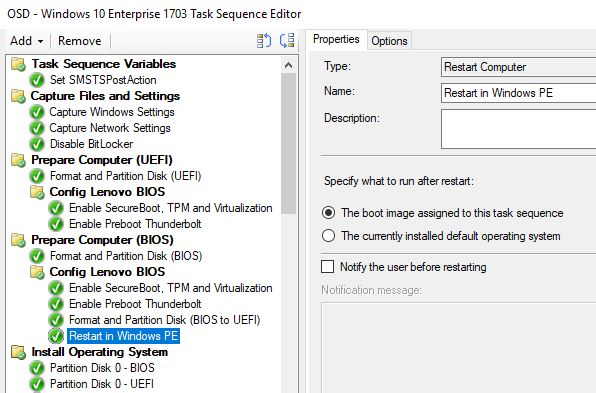
Task: Click the check icon beside Partition Disk 0 - BIOS
Action: (x=37, y=368)
